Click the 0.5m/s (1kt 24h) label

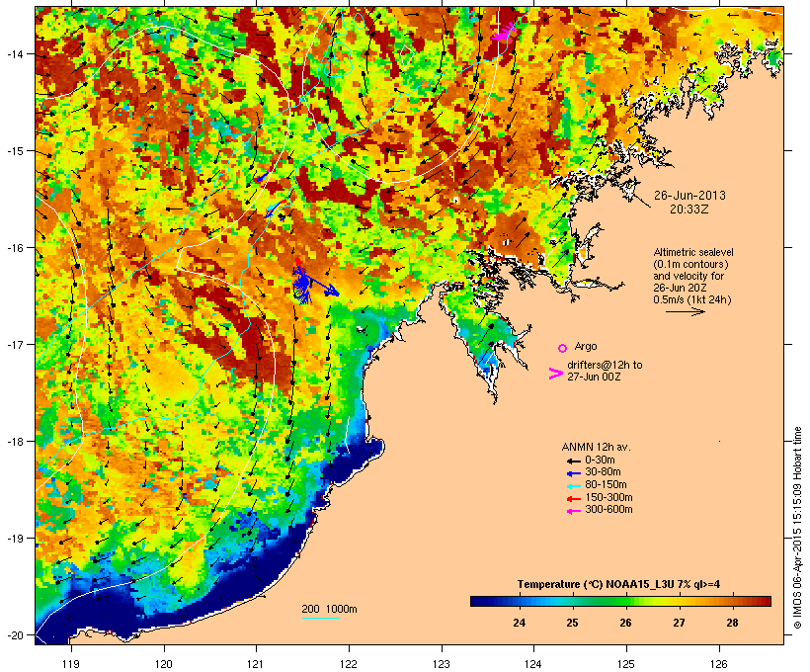coord(692,299)
